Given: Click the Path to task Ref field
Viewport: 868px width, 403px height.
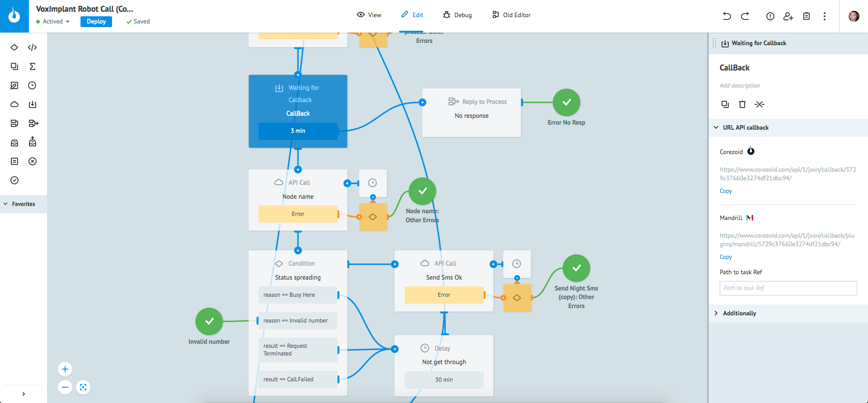Looking at the screenshot, I should (x=788, y=288).
